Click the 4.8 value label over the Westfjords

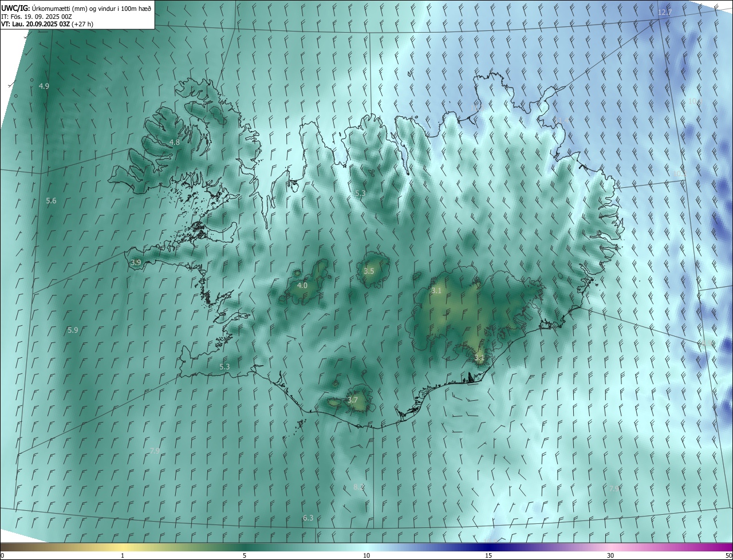click(175, 142)
